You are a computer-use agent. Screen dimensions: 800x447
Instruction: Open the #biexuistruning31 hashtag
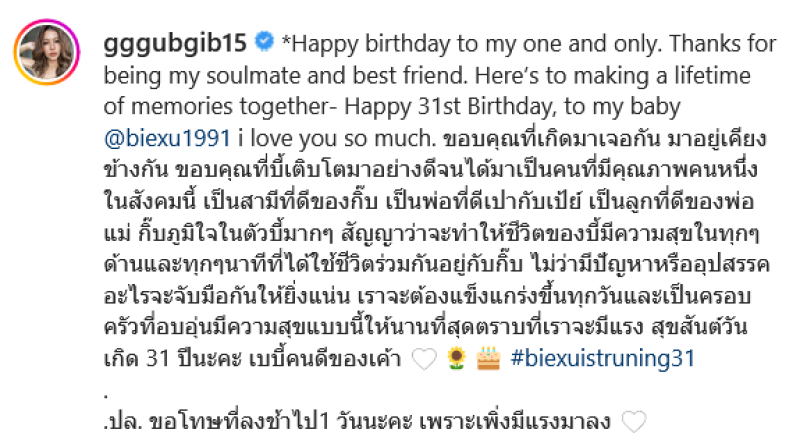[603, 358]
